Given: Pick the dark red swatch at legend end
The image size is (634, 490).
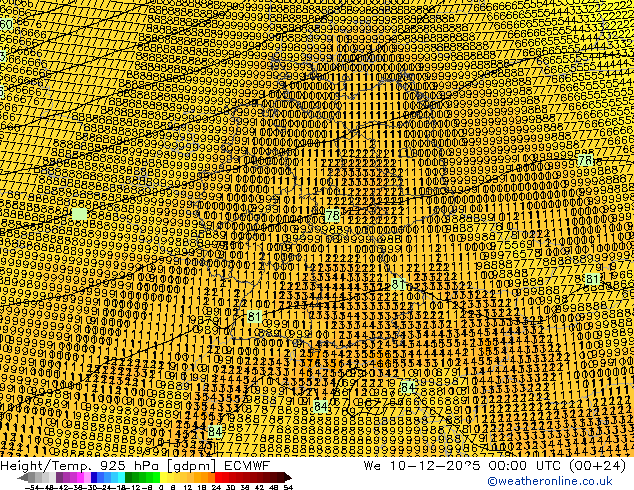Looking at the screenshot, I should pyautogui.click(x=281, y=478).
